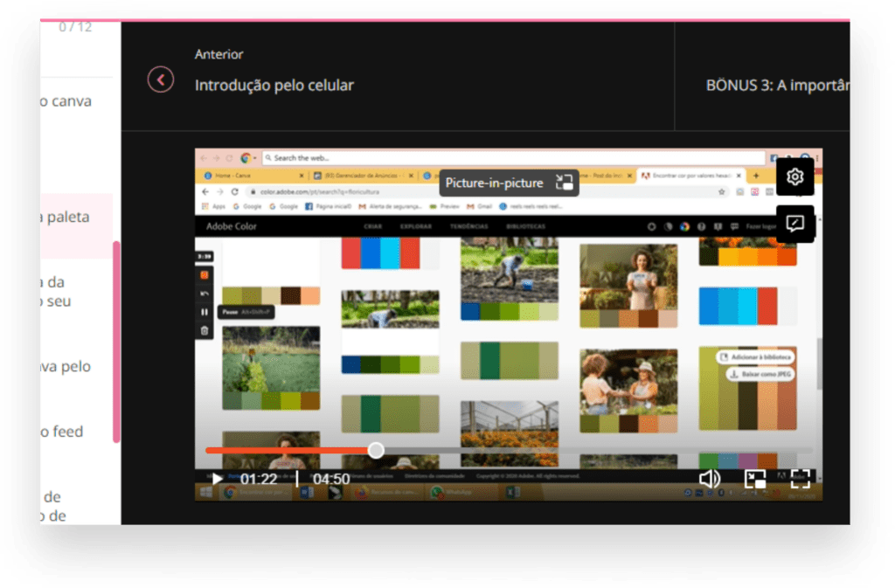Image resolution: width=895 pixels, height=588 pixels.
Task: Click 'Adicionar à biblioteca' in the video
Action: pos(758,357)
